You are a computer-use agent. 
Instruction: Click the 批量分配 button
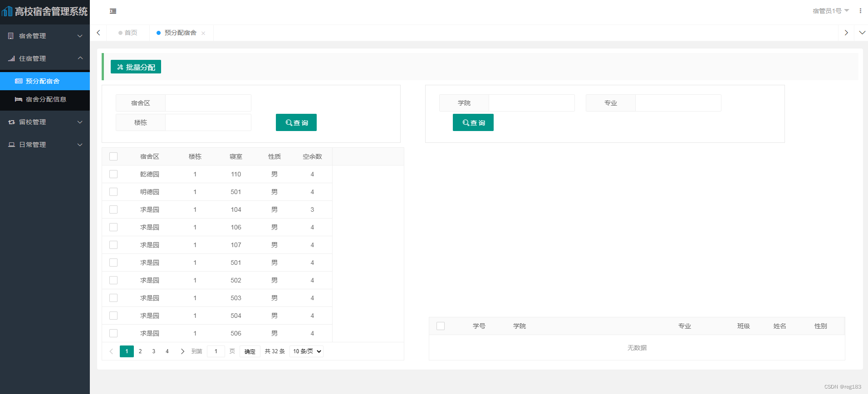[136, 67]
